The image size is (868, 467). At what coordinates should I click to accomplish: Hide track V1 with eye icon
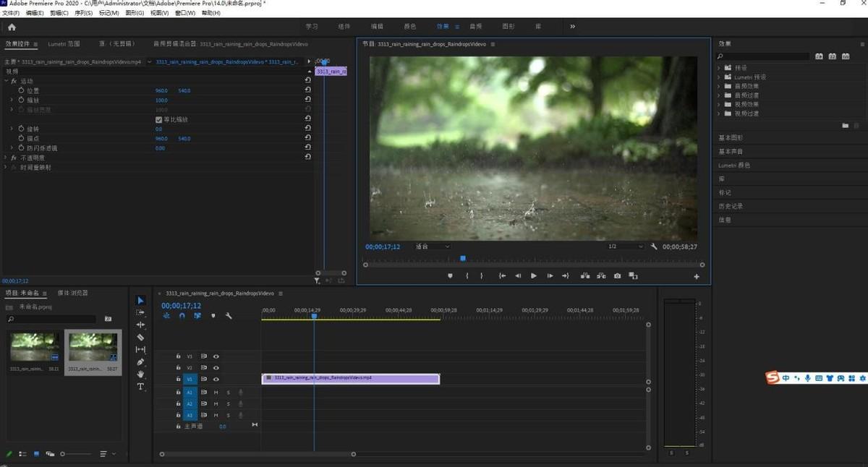point(216,380)
